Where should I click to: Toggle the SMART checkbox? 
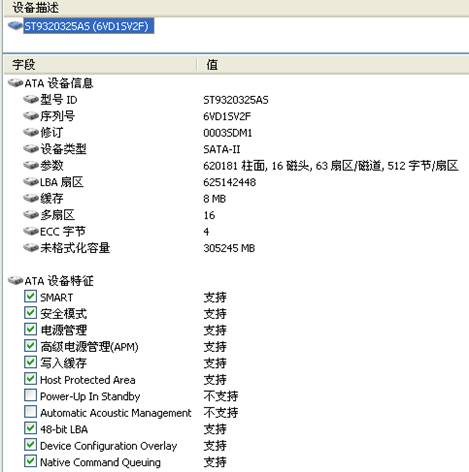click(x=30, y=296)
